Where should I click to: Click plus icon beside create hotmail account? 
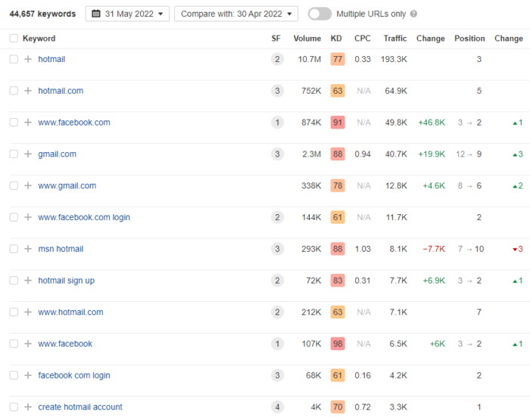28,407
